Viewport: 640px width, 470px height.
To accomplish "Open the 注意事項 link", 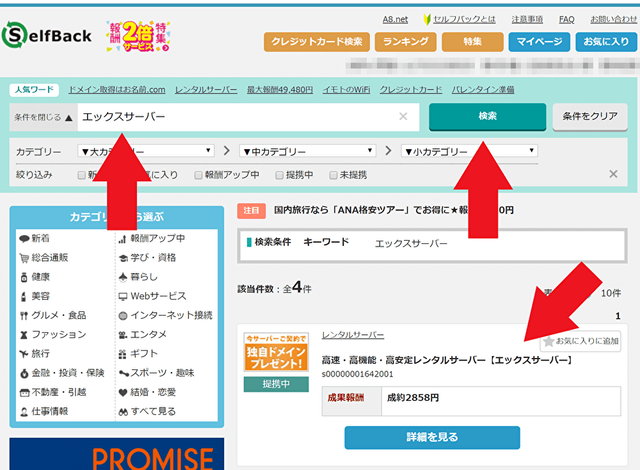I will point(527,20).
